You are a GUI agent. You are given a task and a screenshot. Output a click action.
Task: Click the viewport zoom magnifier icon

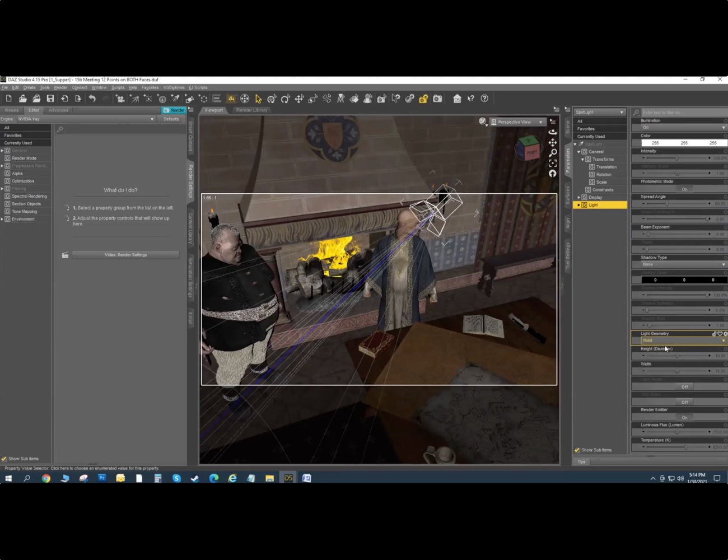pos(553,153)
